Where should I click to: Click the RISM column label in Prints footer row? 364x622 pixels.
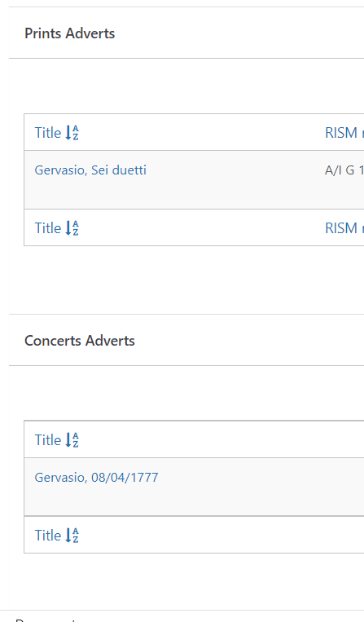[344, 228]
